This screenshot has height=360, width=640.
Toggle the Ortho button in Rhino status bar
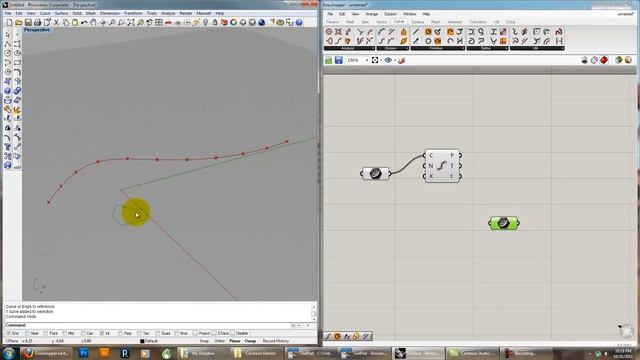coord(219,341)
